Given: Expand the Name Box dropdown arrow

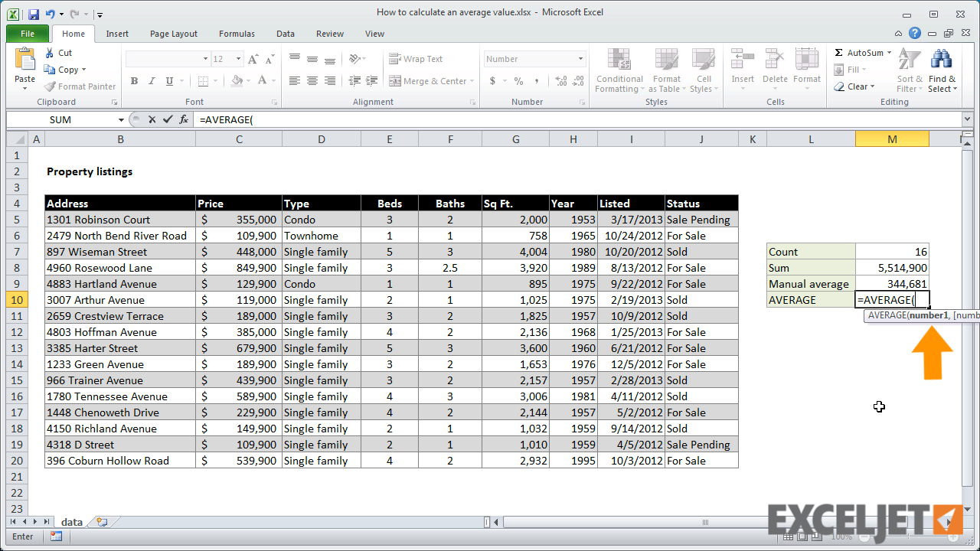Looking at the screenshot, I should coord(121,120).
